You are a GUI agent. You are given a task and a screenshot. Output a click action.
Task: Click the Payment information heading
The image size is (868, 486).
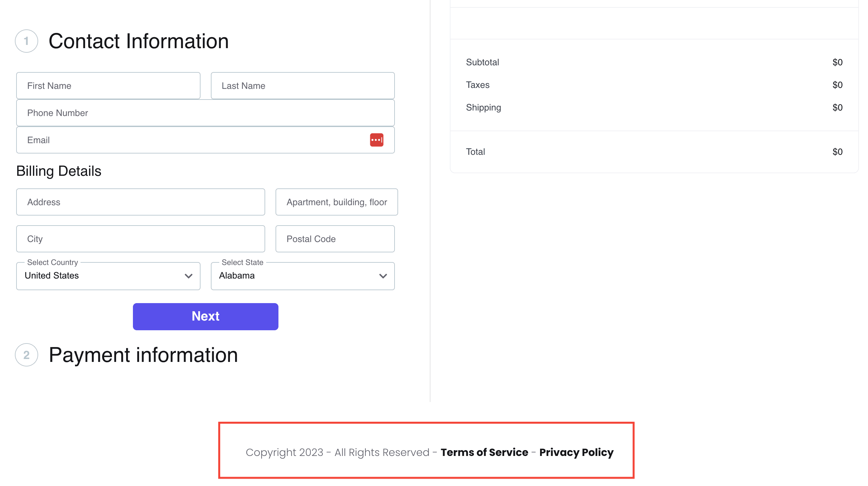(143, 355)
